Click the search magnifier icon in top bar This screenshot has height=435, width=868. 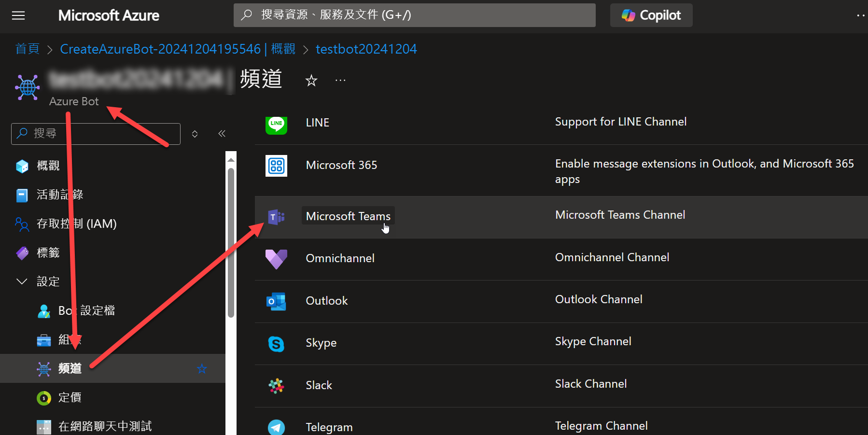[x=246, y=15]
